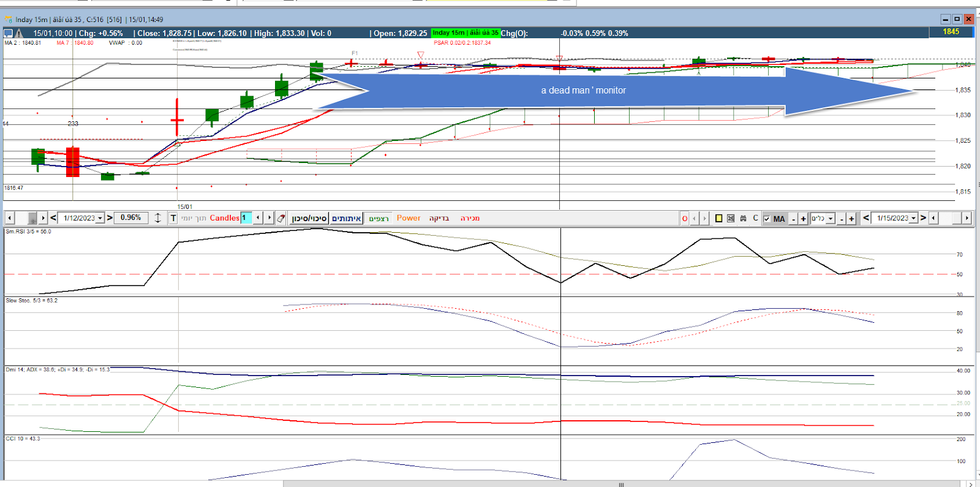Click left arrow next to red O
This screenshot has height=487, width=980.
point(694,219)
